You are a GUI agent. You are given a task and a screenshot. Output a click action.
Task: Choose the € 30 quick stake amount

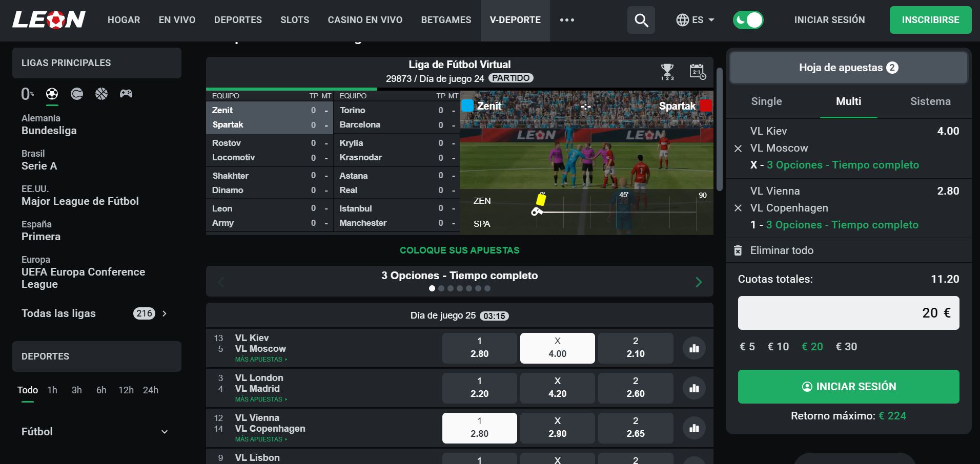click(846, 347)
